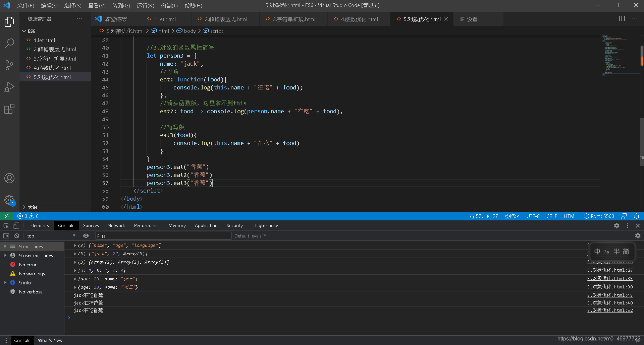
Task: Open the 终端(T) menu
Action: [x=169, y=5]
